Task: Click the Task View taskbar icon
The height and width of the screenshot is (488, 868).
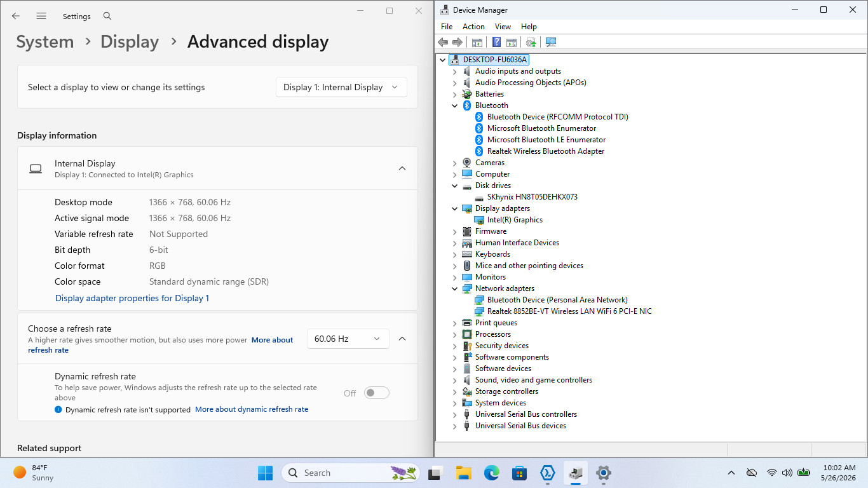Action: [435, 473]
